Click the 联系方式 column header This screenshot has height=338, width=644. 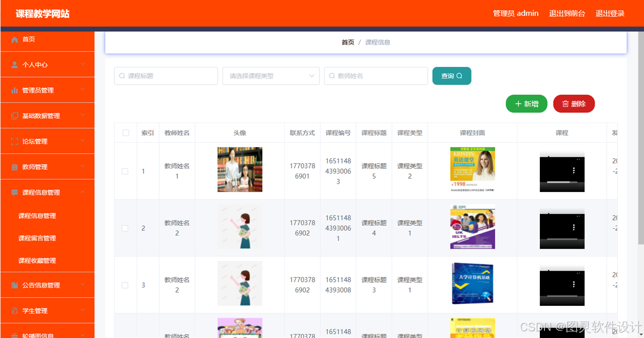coord(303,133)
